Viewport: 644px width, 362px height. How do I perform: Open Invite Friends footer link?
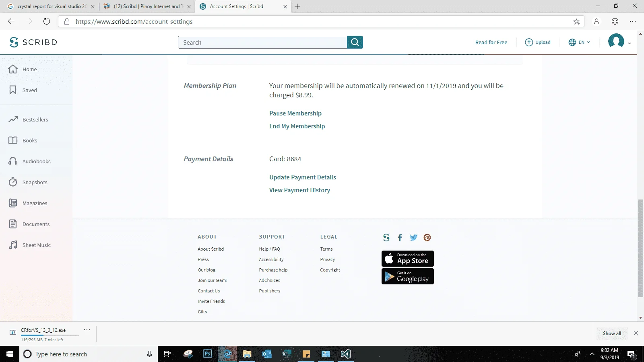click(211, 301)
